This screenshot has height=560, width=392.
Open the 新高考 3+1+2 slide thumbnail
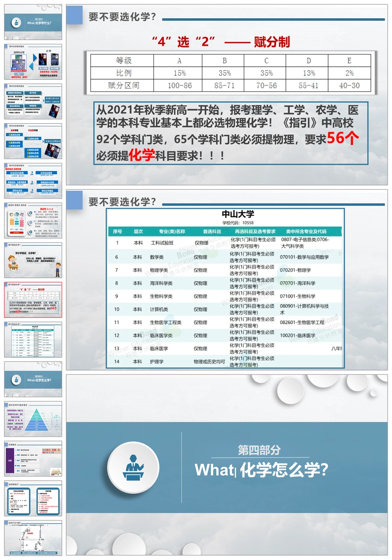(33, 220)
